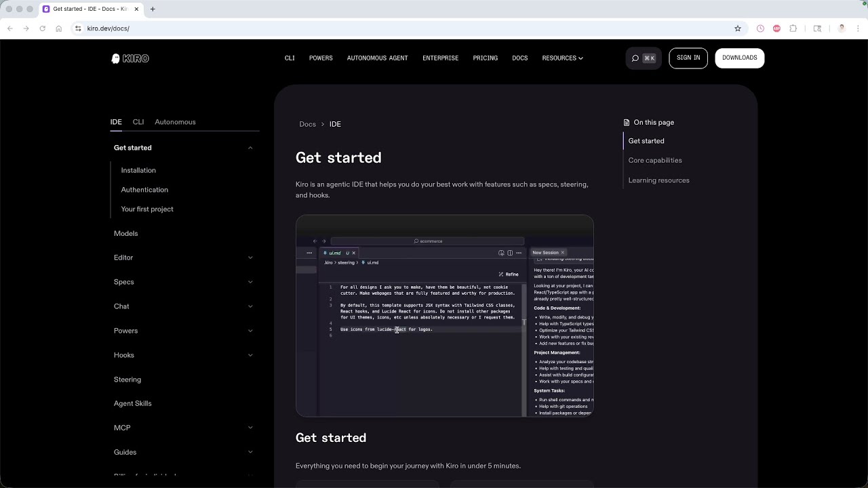
Task: Click the Editor sidebar label
Action: [123, 258]
